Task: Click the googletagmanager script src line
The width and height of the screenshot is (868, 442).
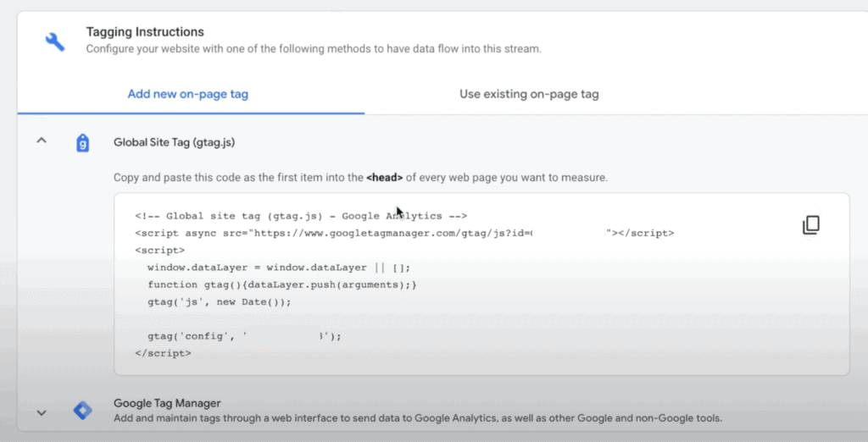Action: pyautogui.click(x=404, y=233)
